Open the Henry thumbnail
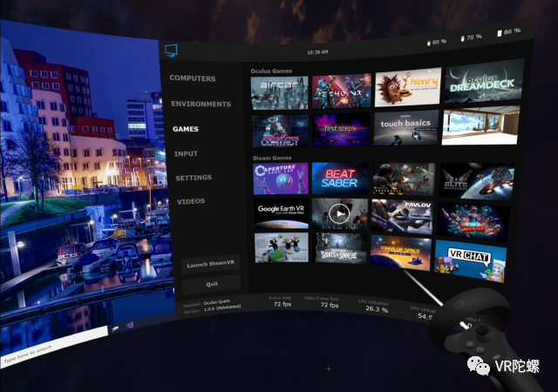Screen dimensions: 558x392 point(408,87)
